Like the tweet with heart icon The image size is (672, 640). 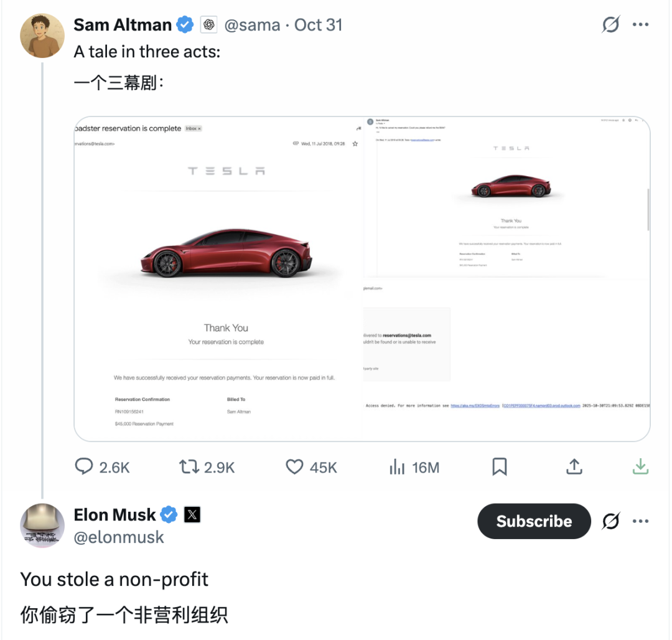point(294,467)
